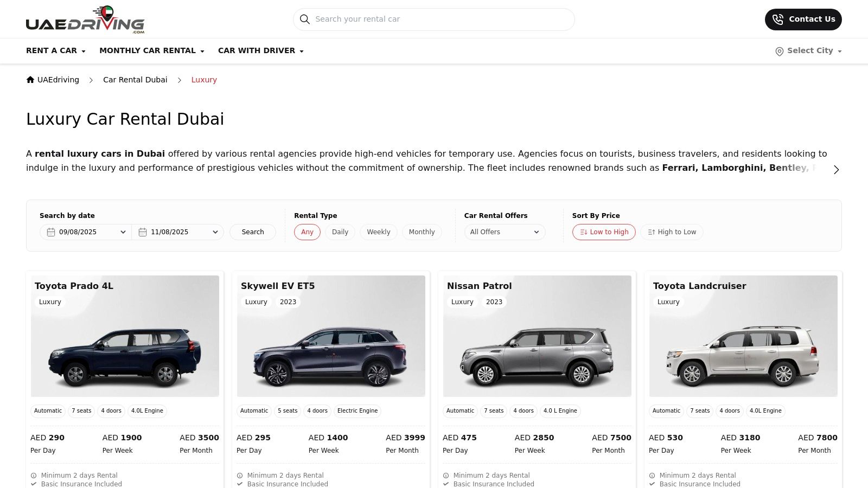Click the right arrow beside the description text
This screenshot has width=868, height=488.
point(836,169)
